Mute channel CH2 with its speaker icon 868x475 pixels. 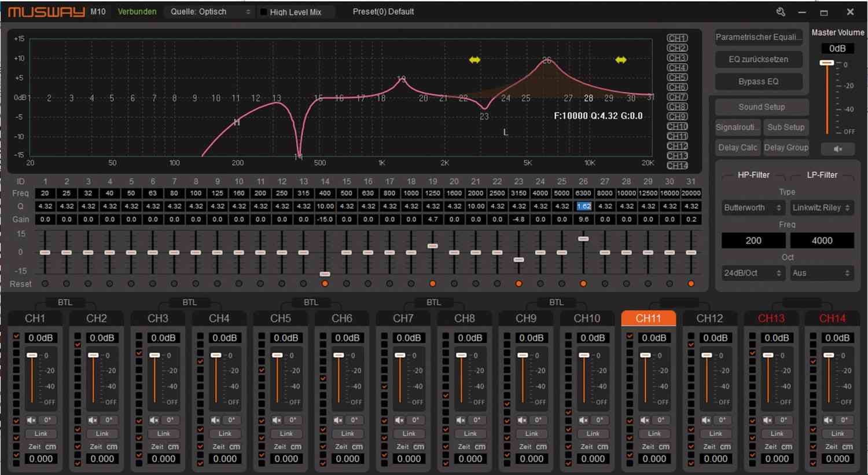point(93,420)
